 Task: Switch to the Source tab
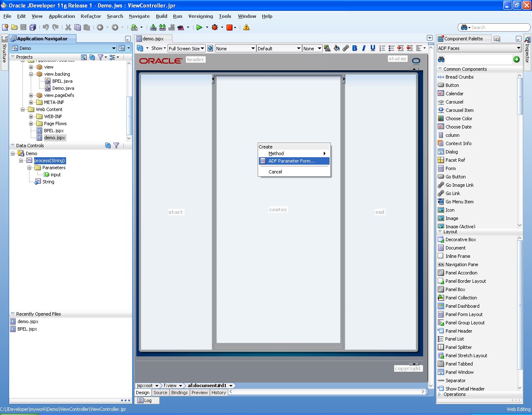[x=160, y=393]
